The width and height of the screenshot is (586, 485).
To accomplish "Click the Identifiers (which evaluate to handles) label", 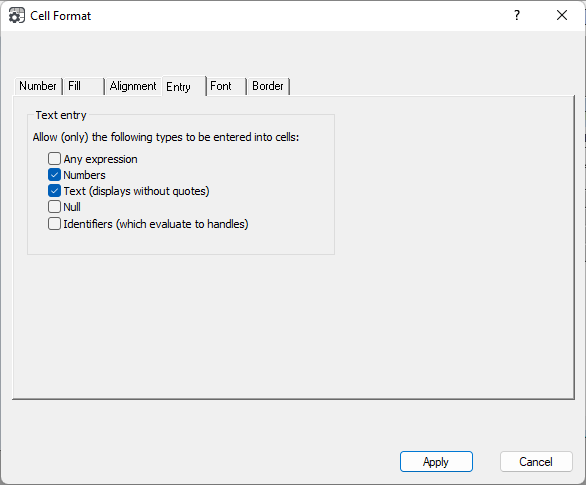I will click(156, 224).
